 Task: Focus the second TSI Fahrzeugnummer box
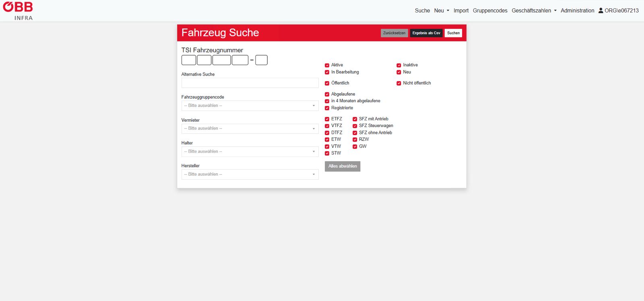coord(204,60)
